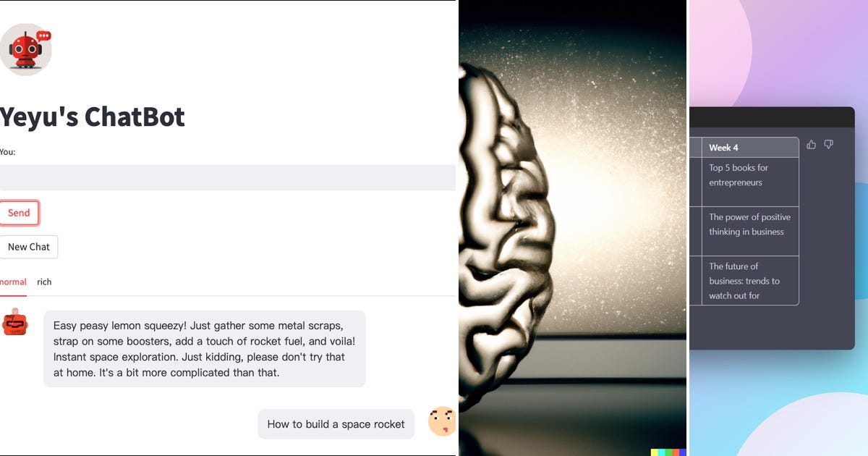Select Top 5 books for entrepreneurs cell
This screenshot has height=456, width=868.
(x=750, y=182)
